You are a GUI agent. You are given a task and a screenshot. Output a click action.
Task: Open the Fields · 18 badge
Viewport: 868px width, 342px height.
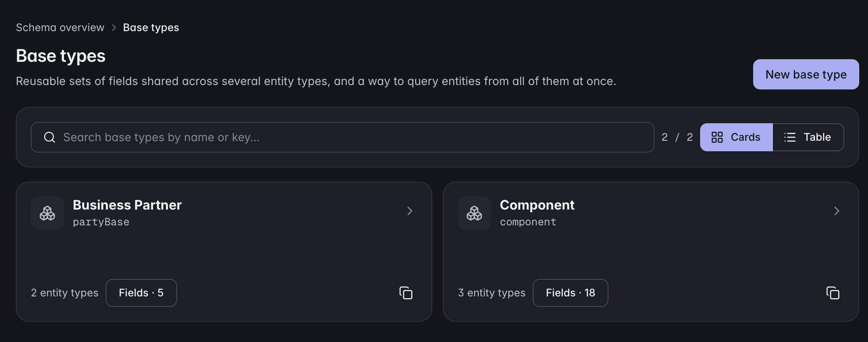[x=570, y=293]
